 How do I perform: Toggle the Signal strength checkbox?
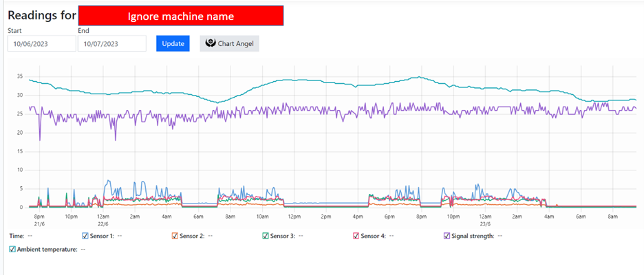[x=447, y=236]
